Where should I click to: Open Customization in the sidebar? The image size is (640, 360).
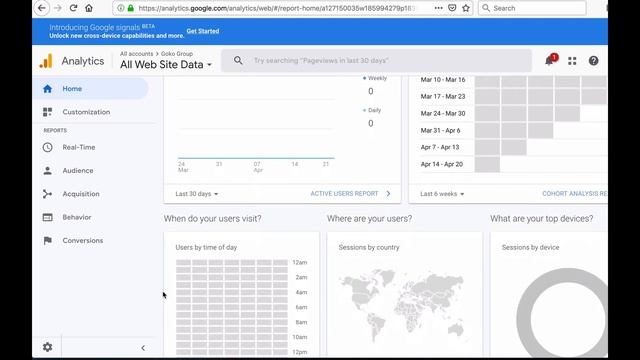coord(86,112)
